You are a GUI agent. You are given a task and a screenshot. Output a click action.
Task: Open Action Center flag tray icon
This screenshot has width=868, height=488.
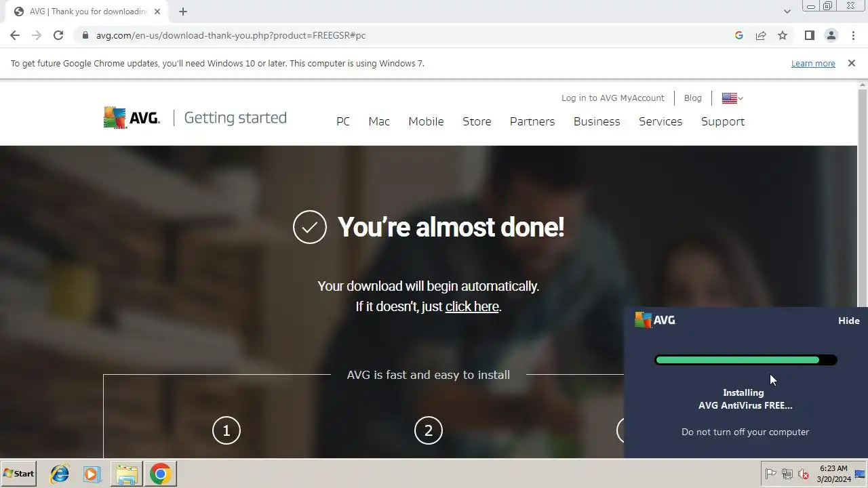coord(771,474)
